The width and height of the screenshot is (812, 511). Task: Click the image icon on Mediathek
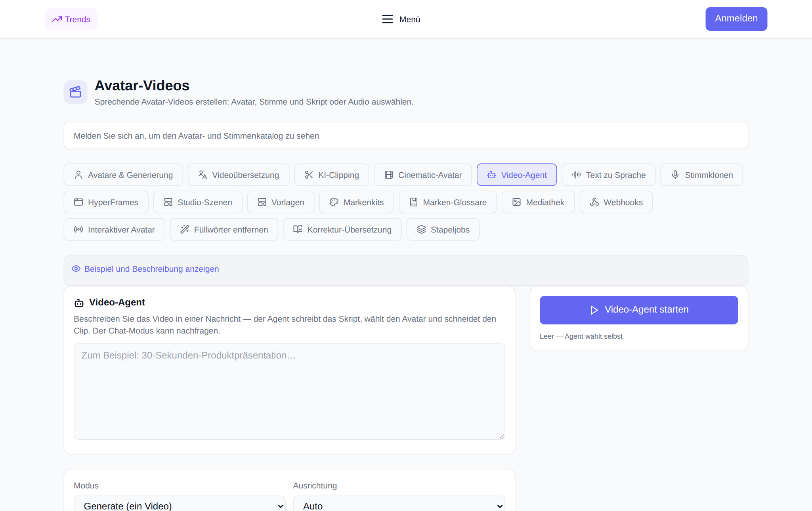point(516,202)
